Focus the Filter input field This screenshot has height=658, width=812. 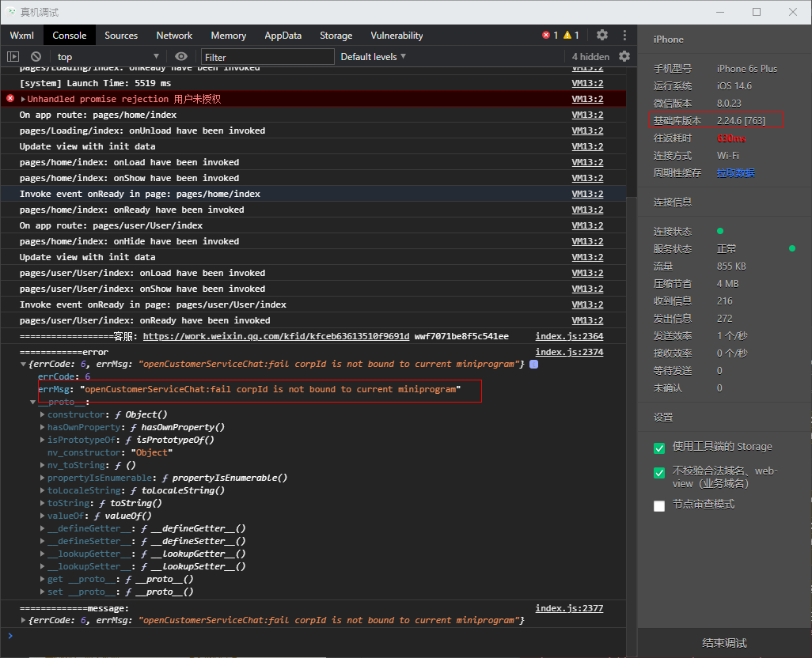click(x=268, y=57)
